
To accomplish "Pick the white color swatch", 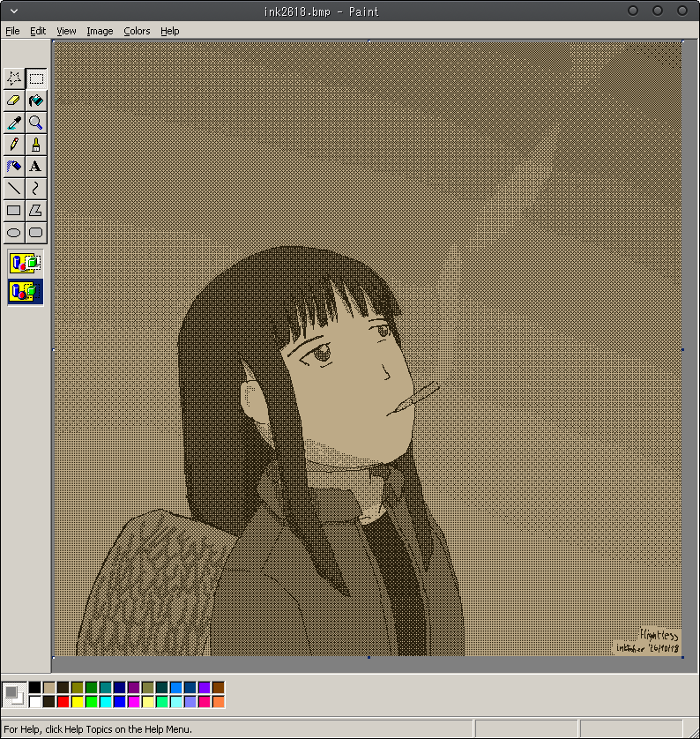I will pos(35,702).
